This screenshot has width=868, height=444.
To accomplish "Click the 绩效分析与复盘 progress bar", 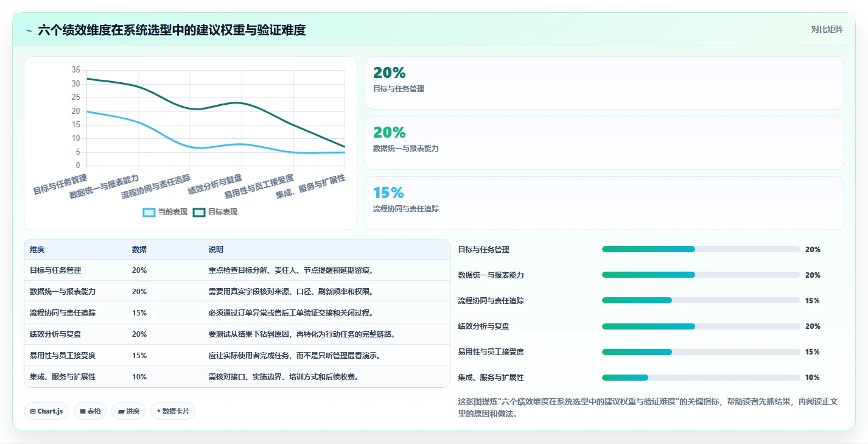I will pos(701,326).
